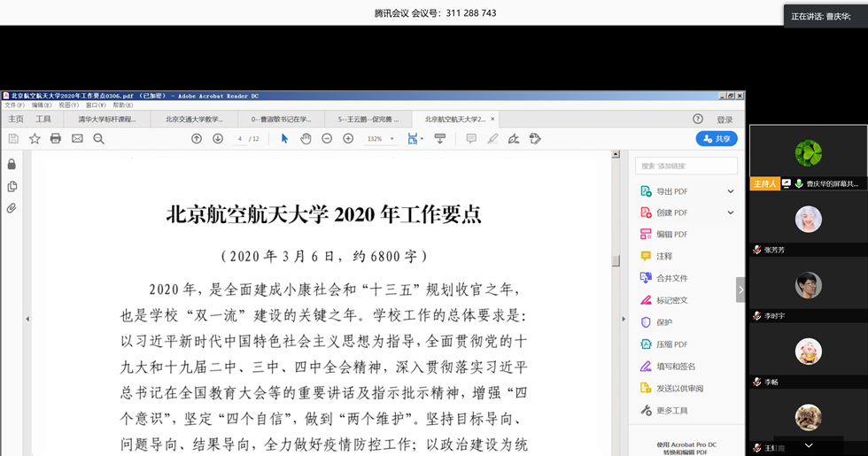The image size is (868, 456).
Task: Click the print icon in Acrobat toolbar
Action: pos(56,139)
